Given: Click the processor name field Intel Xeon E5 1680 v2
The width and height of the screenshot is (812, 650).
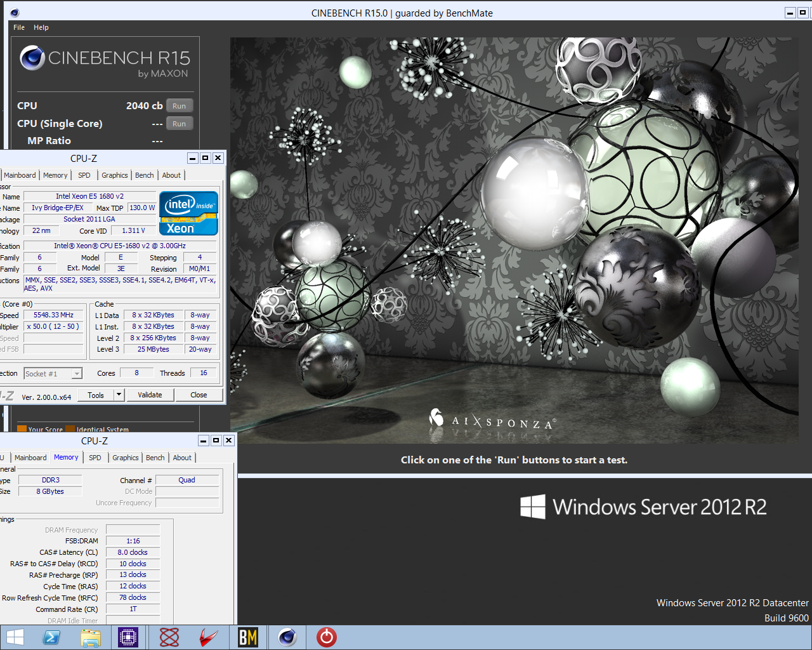Looking at the screenshot, I should point(89,196).
